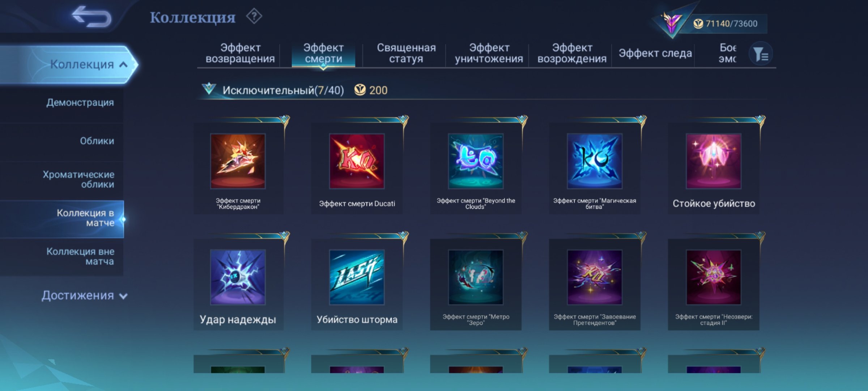Switch to the Священная статуя tab
Viewport: 868px width, 391px height.
click(x=406, y=53)
